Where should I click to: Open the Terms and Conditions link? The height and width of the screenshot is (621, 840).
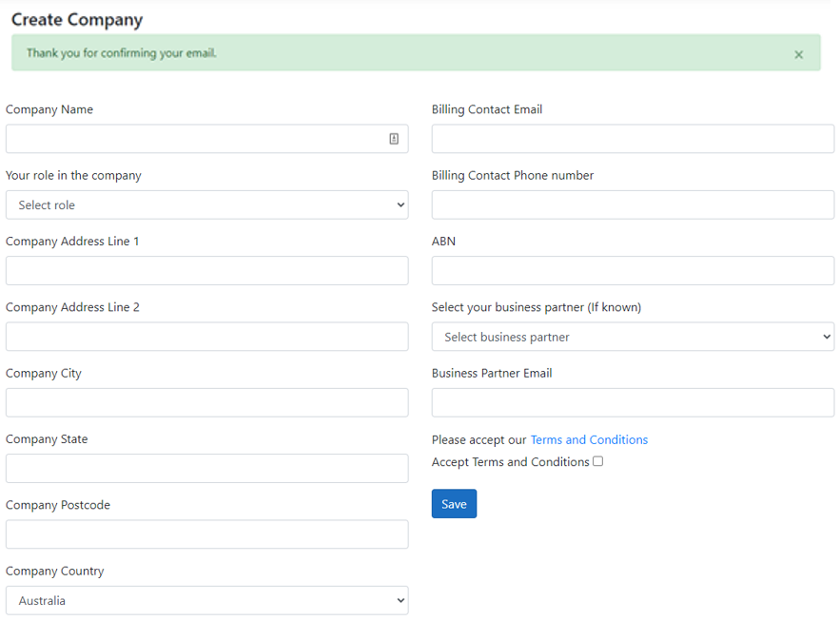(589, 439)
